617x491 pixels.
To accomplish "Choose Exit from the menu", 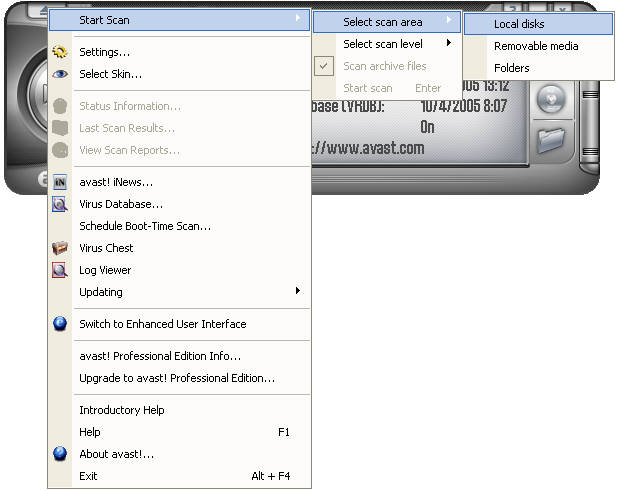I will coord(179,476).
